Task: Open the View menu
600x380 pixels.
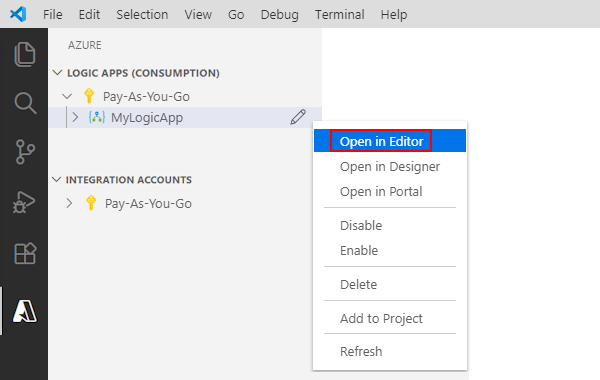Action: 198,15
